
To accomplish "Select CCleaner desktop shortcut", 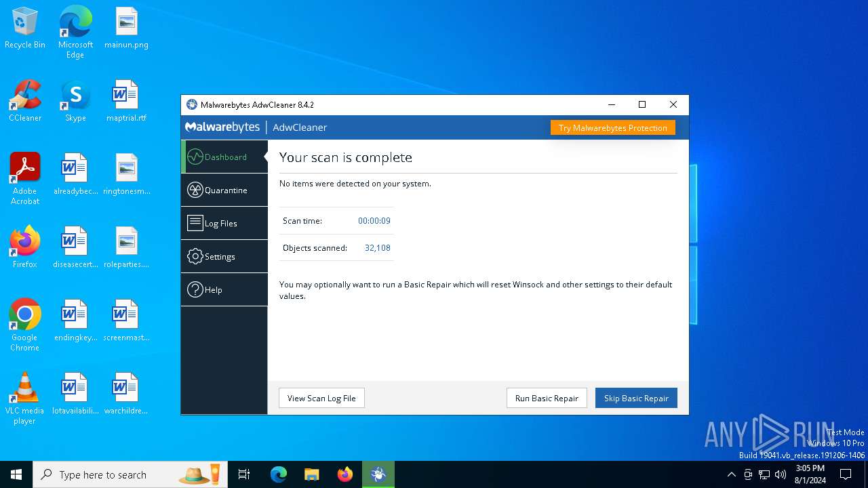I will (25, 101).
